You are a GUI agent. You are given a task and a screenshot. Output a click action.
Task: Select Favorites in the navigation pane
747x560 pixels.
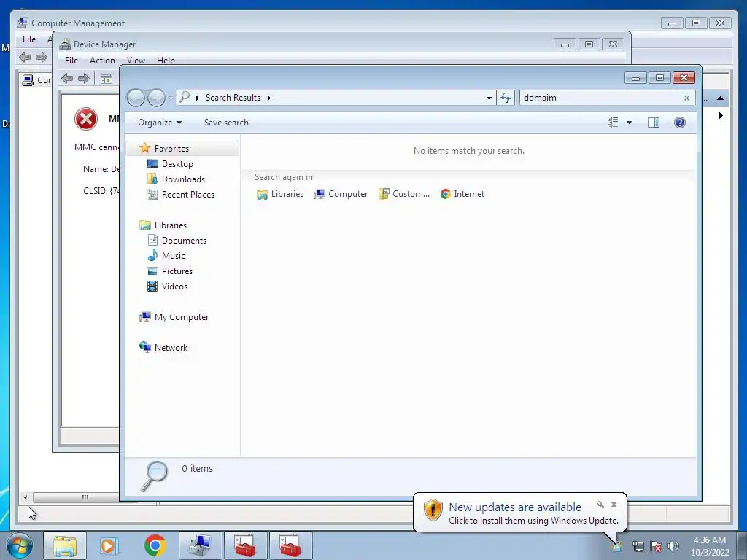(x=183, y=149)
